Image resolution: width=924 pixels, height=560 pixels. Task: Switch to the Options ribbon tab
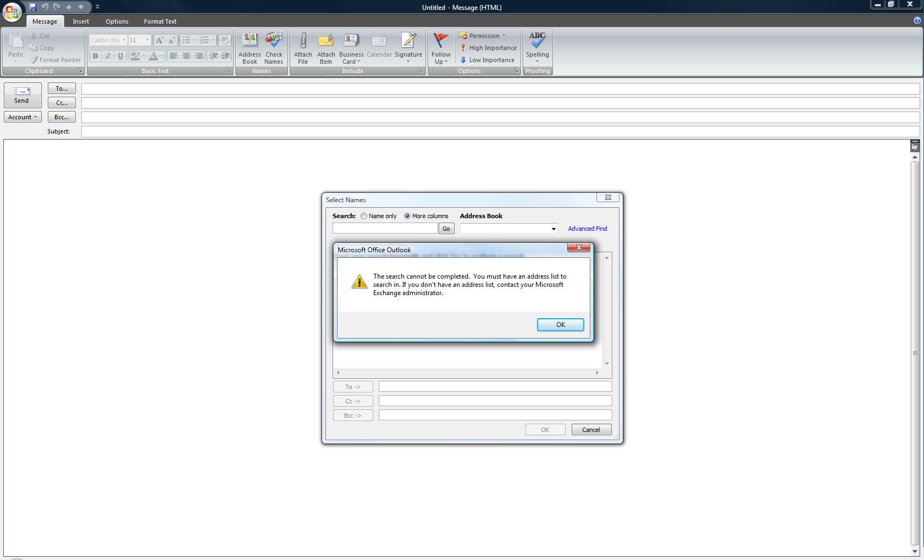point(117,21)
